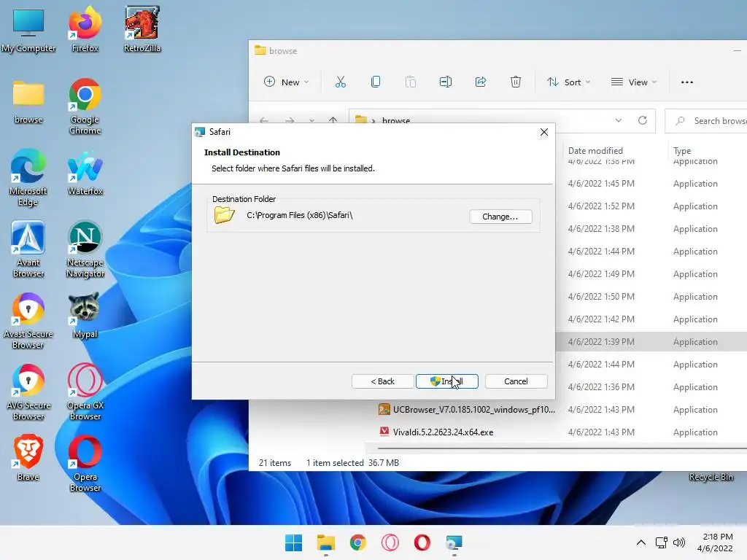Close the Safari installer dialog
The height and width of the screenshot is (560, 747).
click(x=544, y=132)
